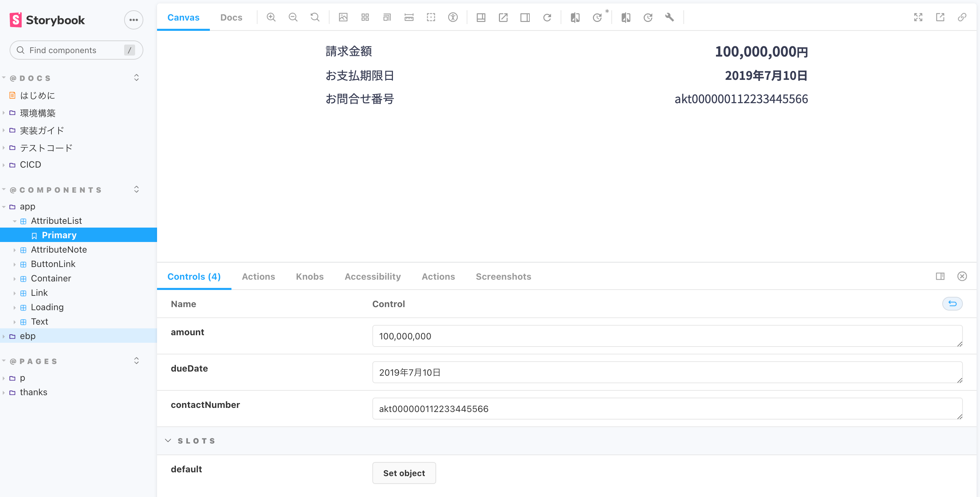Click the zoom in icon
Viewport: 980px width, 497px height.
(271, 17)
